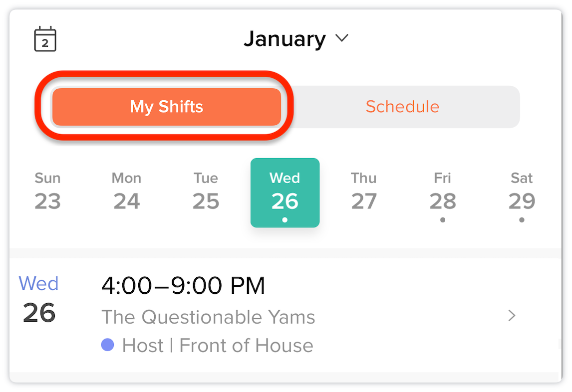The width and height of the screenshot is (572, 392).
Task: Open the 4:00–9:00 PM shift
Action: 286,315
